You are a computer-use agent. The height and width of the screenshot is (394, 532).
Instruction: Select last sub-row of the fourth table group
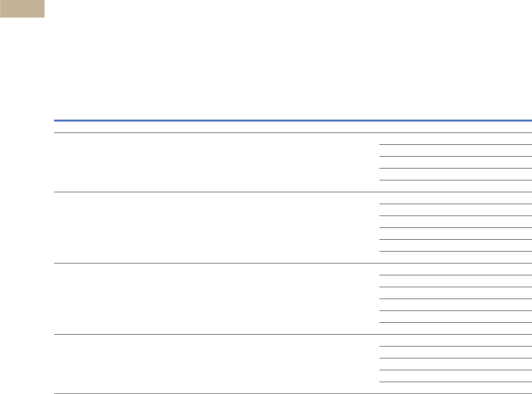455,388
